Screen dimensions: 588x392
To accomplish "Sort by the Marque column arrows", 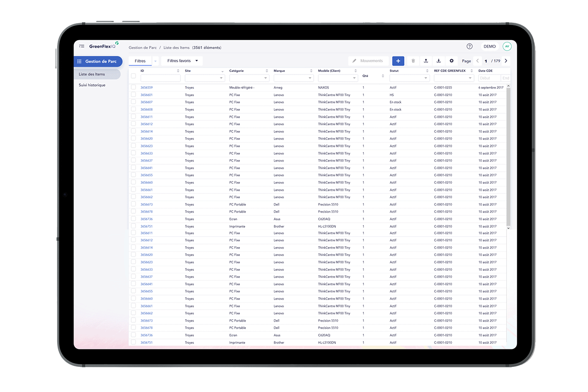I will [x=311, y=71].
